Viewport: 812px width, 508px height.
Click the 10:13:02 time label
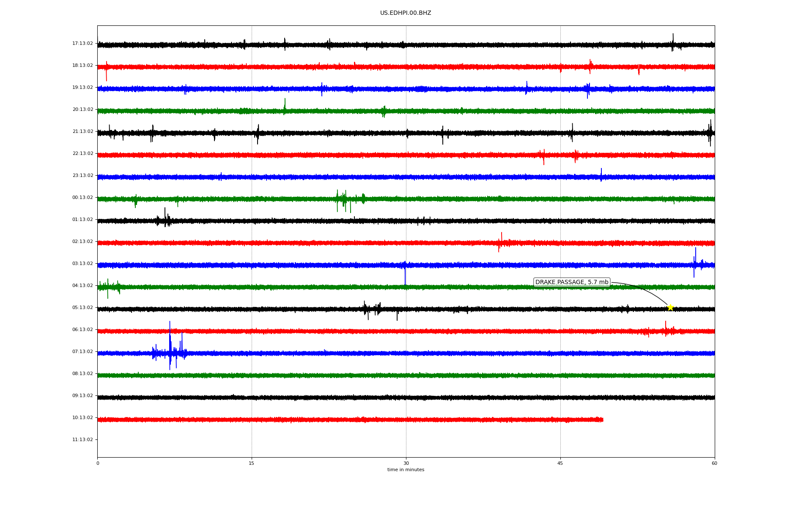pyautogui.click(x=82, y=417)
